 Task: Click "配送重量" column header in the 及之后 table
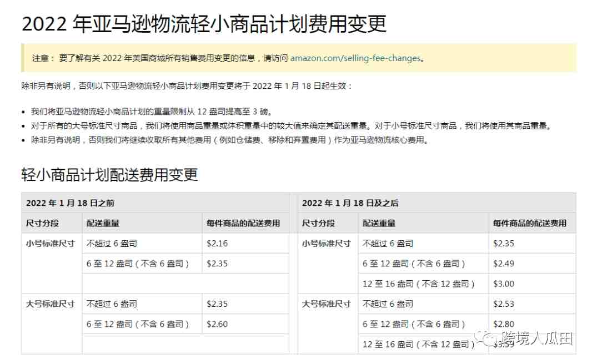tap(379, 223)
